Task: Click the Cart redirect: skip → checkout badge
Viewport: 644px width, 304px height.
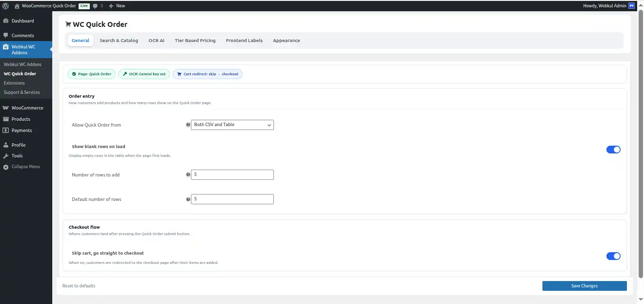Action: (208, 74)
